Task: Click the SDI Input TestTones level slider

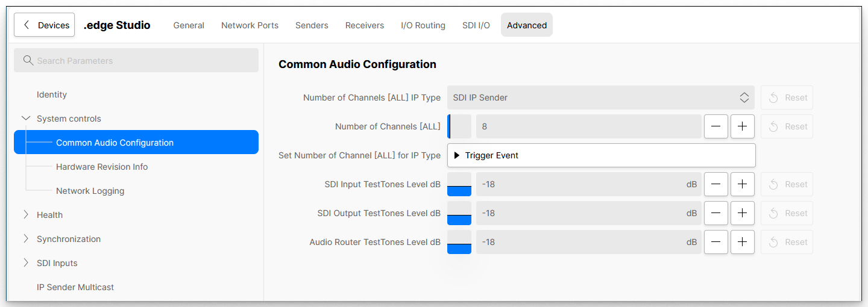Action: click(459, 184)
